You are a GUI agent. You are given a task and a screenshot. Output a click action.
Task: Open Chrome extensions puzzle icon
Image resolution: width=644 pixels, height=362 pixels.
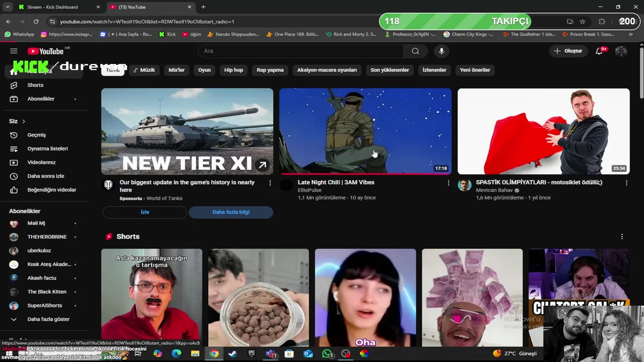pos(602,22)
